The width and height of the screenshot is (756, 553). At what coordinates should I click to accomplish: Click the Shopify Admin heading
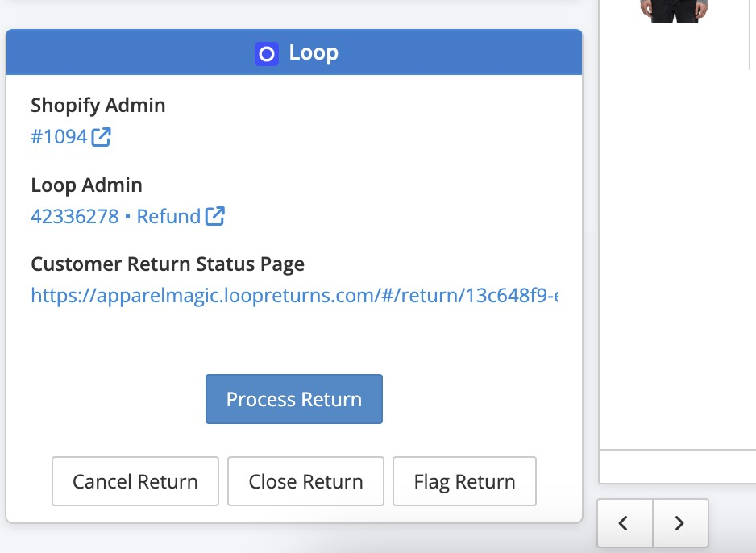(98, 106)
